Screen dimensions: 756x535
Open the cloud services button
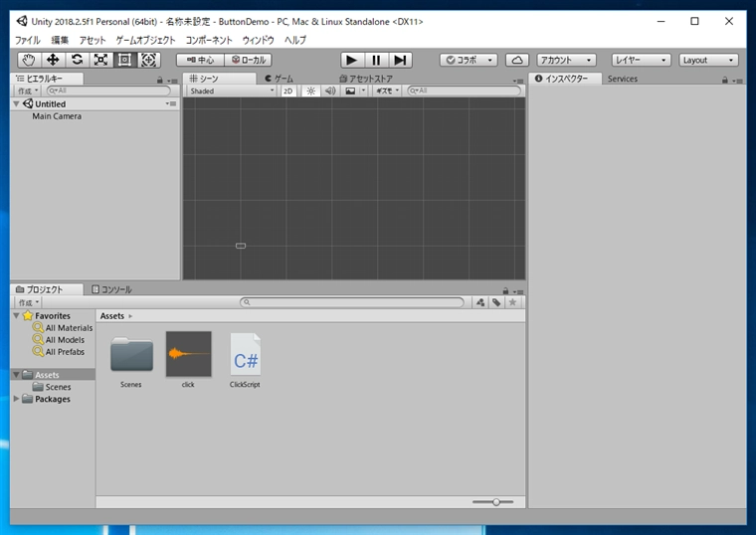click(517, 60)
